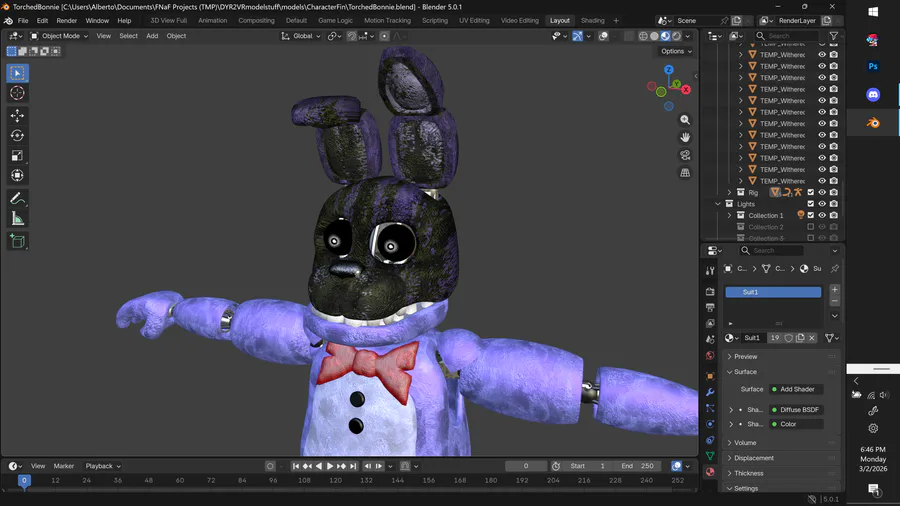
Task: Add a material slot with plus button
Action: point(835,290)
